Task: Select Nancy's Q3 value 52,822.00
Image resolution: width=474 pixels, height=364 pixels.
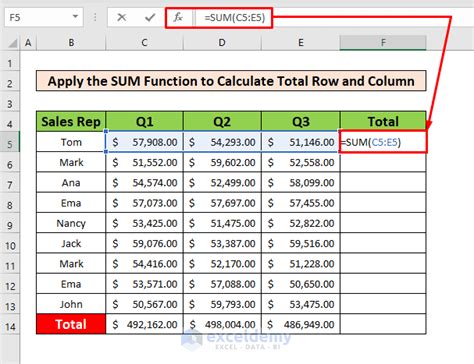Action: click(301, 223)
